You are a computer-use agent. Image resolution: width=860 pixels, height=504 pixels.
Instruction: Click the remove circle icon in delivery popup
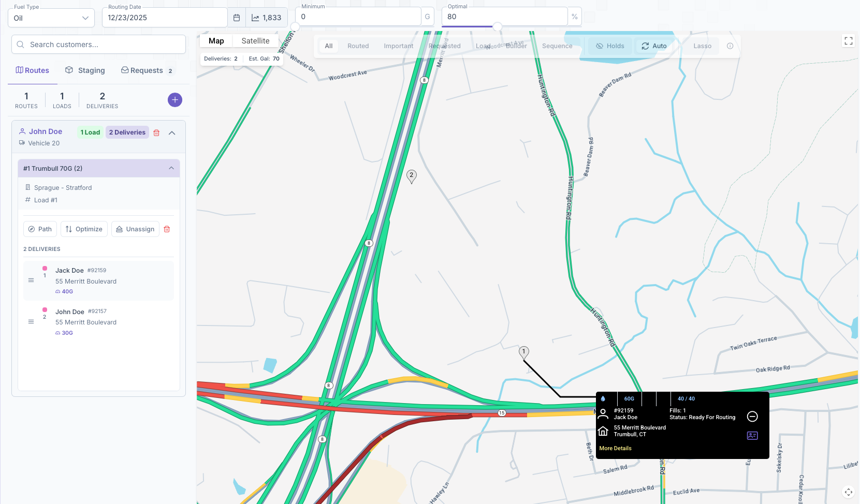[752, 417]
